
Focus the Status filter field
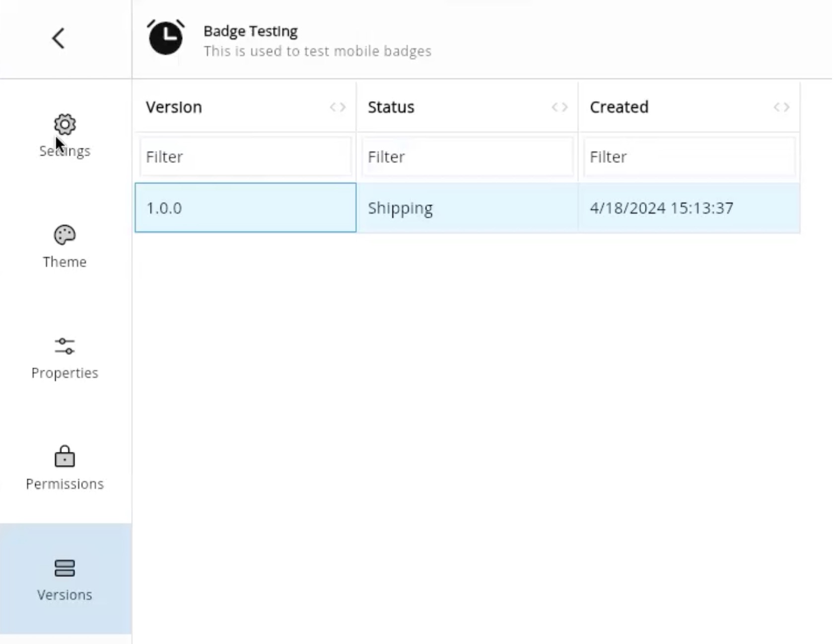tap(467, 157)
